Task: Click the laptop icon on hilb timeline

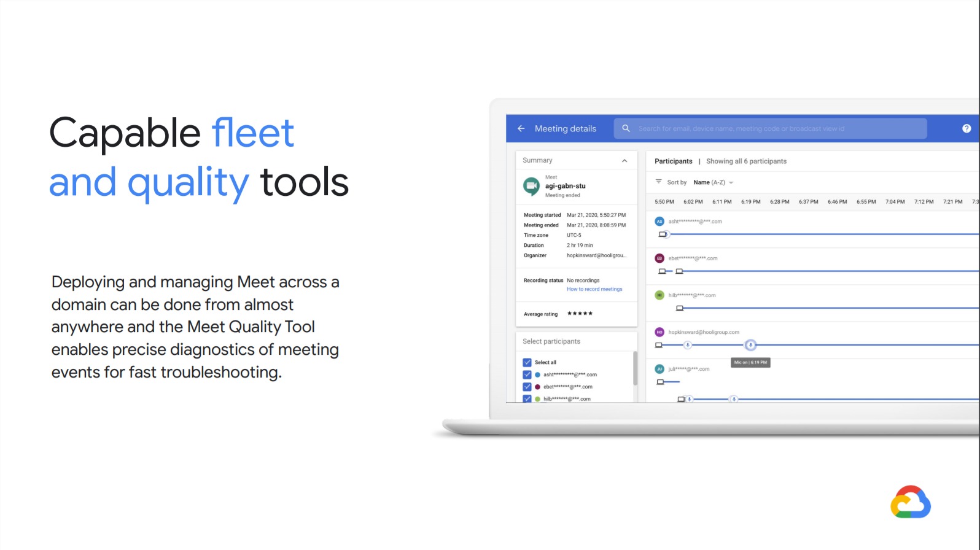Action: [680, 308]
